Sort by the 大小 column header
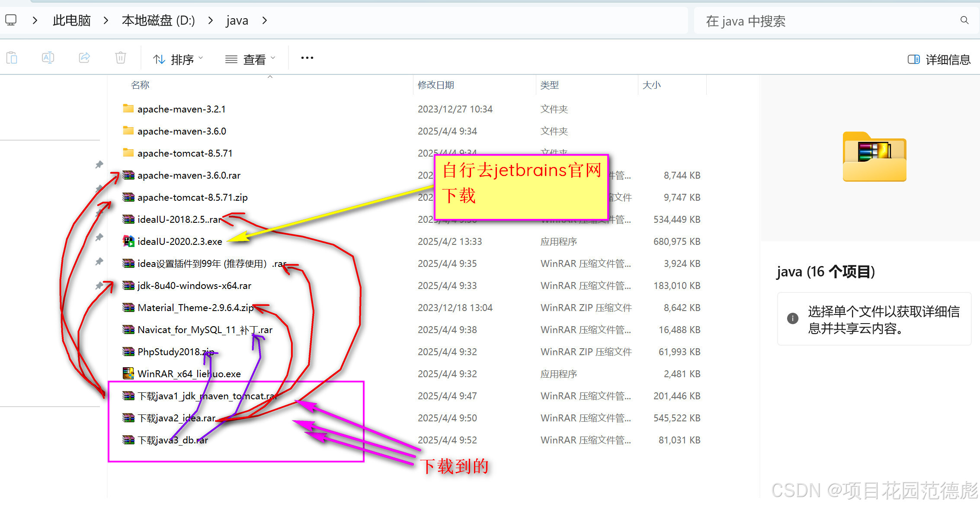 [651, 85]
